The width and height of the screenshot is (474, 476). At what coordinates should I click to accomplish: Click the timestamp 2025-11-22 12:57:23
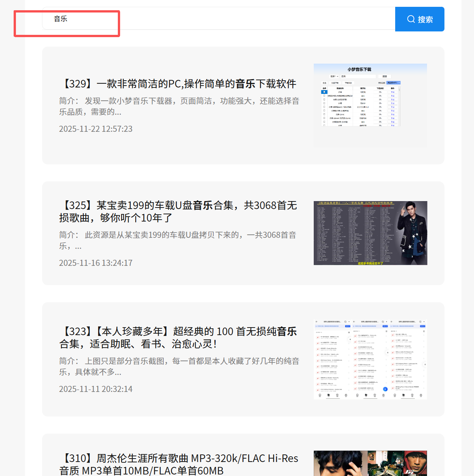(96, 129)
